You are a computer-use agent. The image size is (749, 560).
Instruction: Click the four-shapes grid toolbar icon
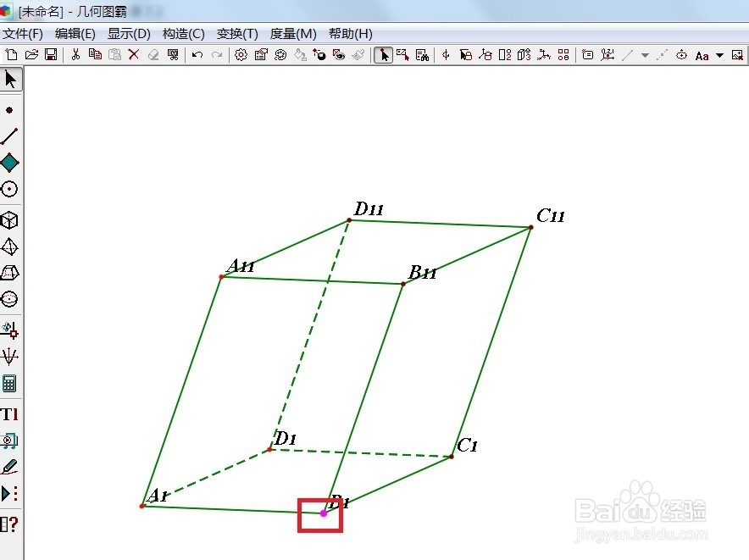(x=563, y=55)
